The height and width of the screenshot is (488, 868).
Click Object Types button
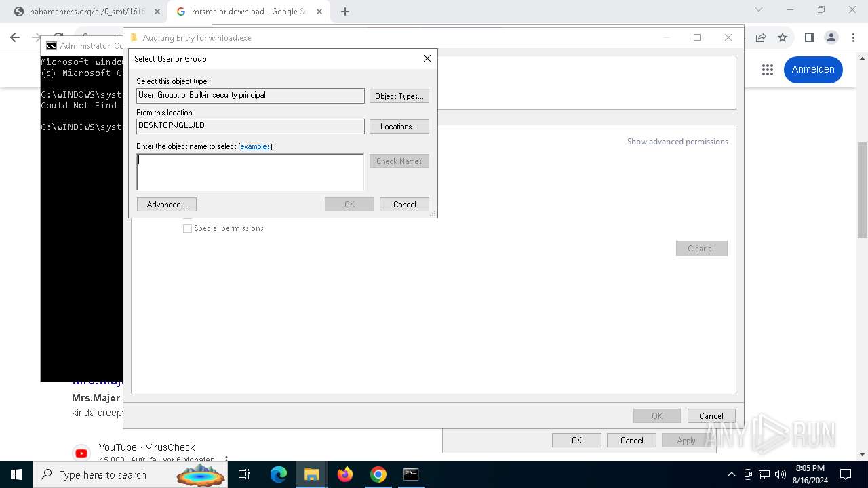click(399, 96)
